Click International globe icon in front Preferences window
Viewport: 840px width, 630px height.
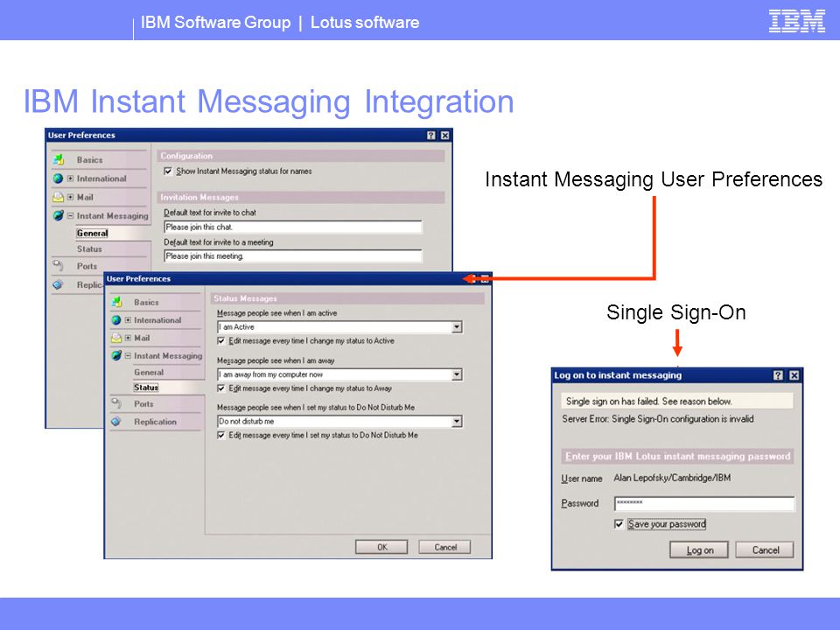click(115, 320)
